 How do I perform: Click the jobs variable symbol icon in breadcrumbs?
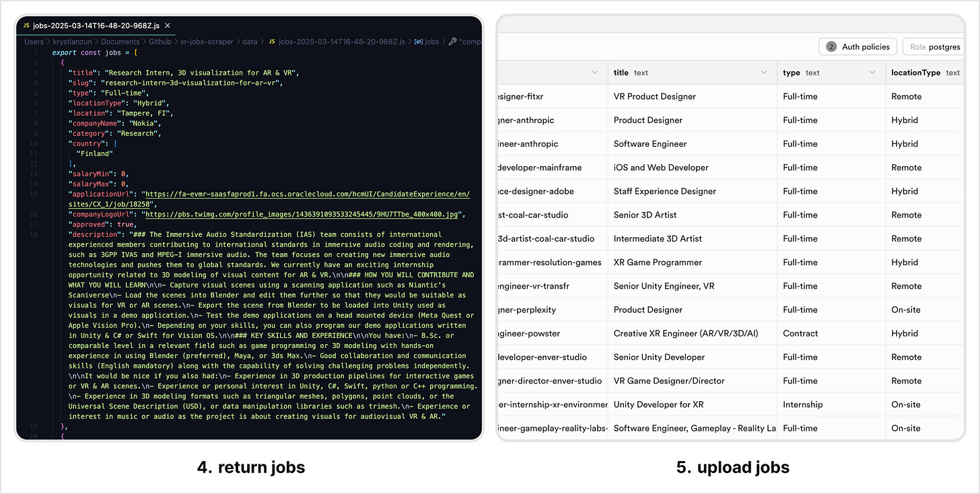click(417, 42)
